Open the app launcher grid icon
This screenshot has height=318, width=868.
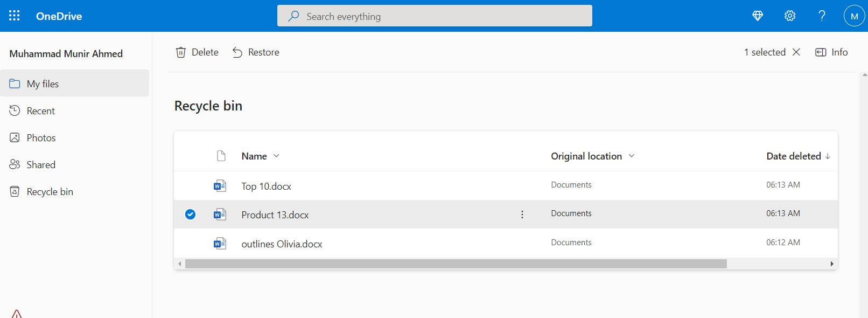click(15, 16)
